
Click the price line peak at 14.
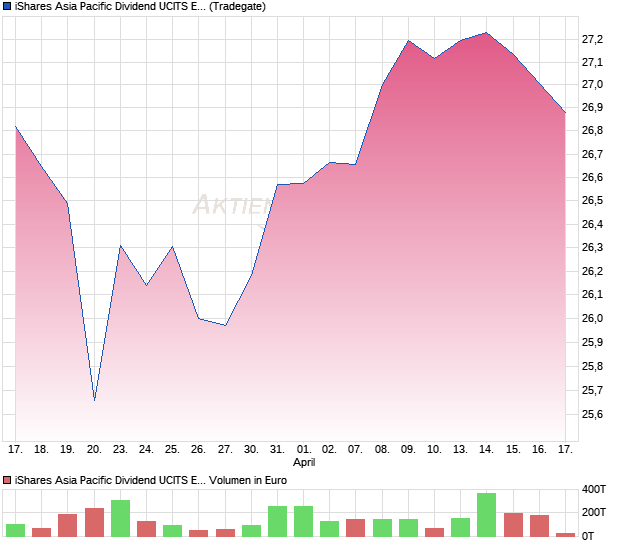click(486, 33)
